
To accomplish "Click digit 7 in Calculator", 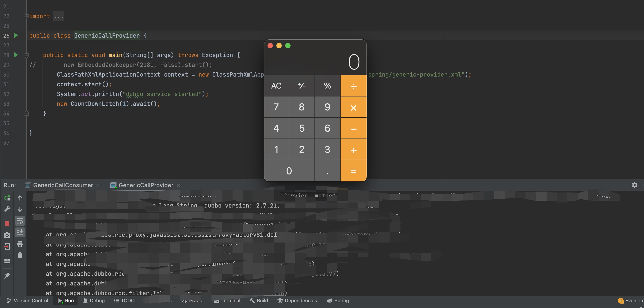I will coord(277,107).
